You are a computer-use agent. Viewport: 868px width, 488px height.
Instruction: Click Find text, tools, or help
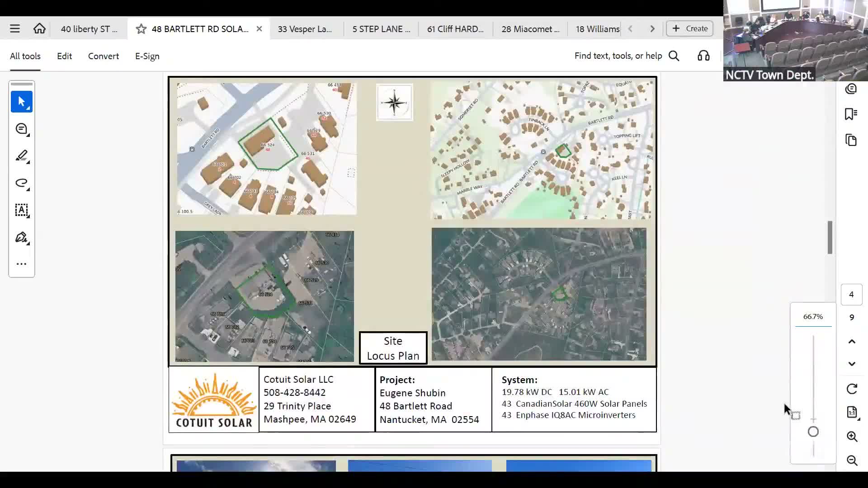[618, 56]
